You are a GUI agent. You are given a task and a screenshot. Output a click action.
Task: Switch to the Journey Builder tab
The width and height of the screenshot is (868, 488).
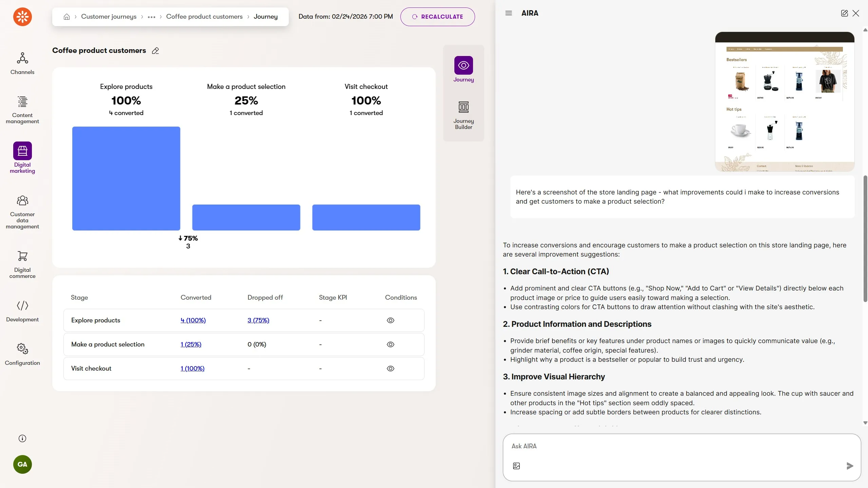463,115
